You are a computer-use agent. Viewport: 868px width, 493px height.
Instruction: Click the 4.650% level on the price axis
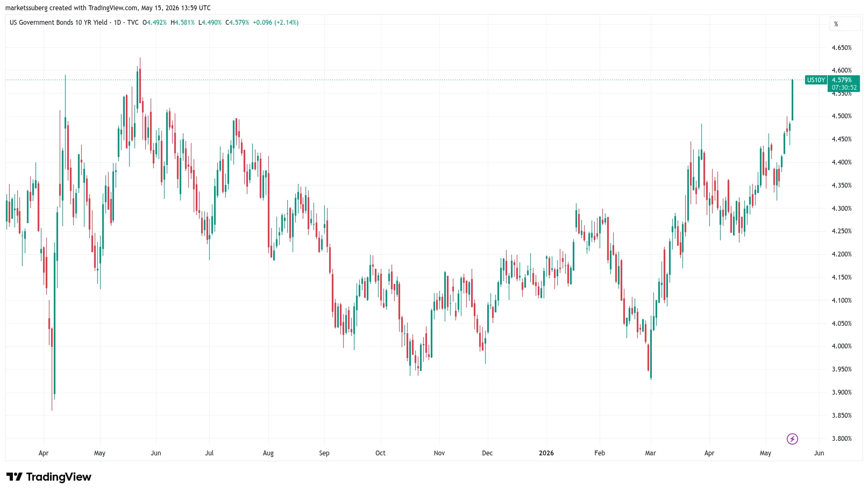click(842, 48)
